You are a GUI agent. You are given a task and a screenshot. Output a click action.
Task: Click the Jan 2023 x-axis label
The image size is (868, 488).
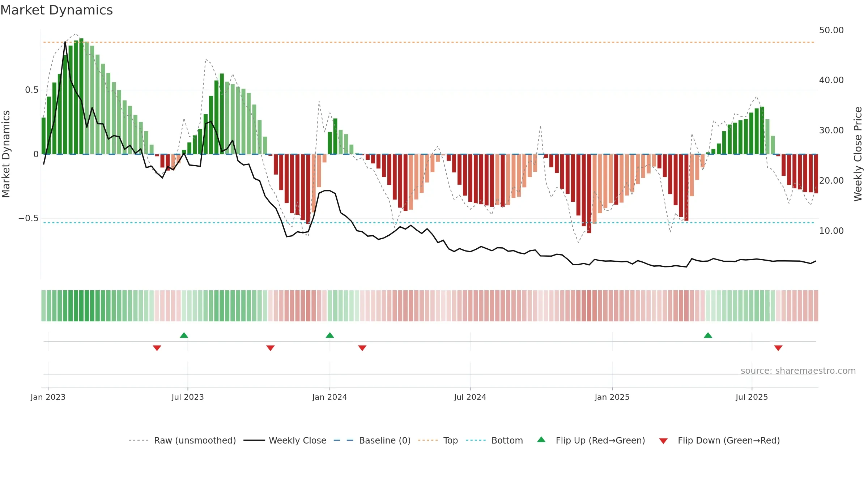[48, 397]
